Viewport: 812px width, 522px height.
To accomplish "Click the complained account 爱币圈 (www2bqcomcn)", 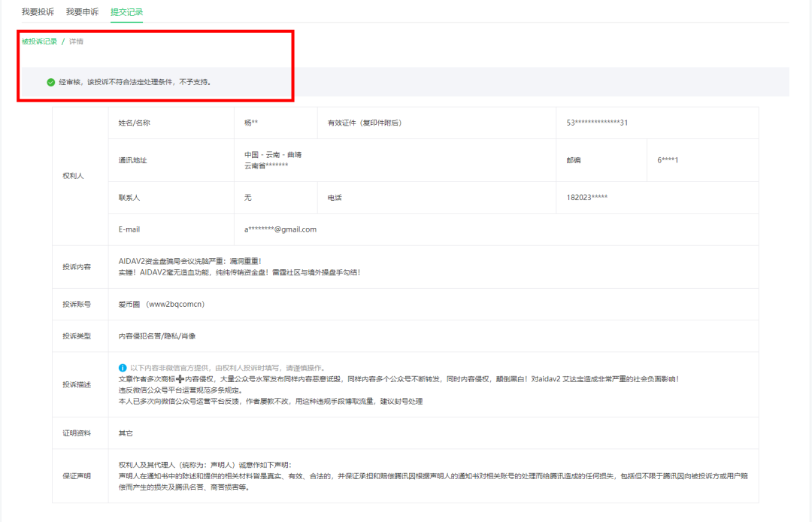I will point(161,305).
